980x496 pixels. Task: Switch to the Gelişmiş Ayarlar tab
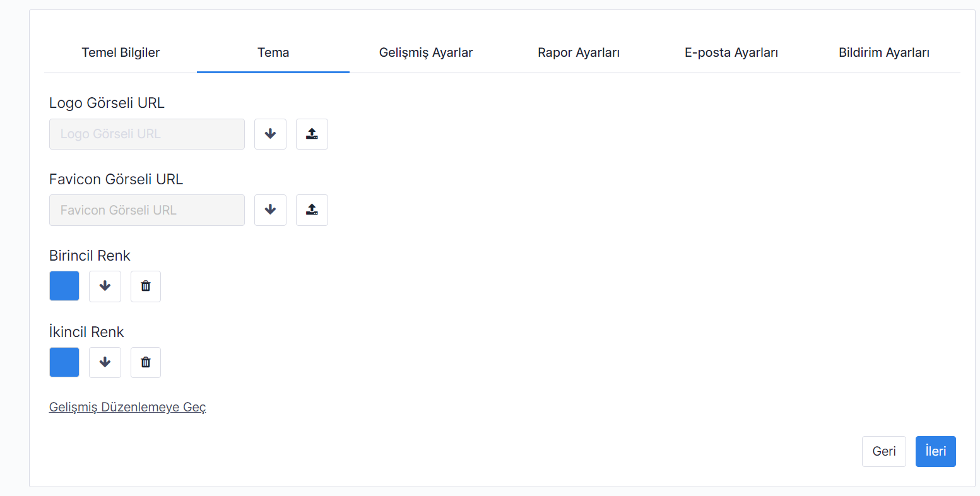426,53
